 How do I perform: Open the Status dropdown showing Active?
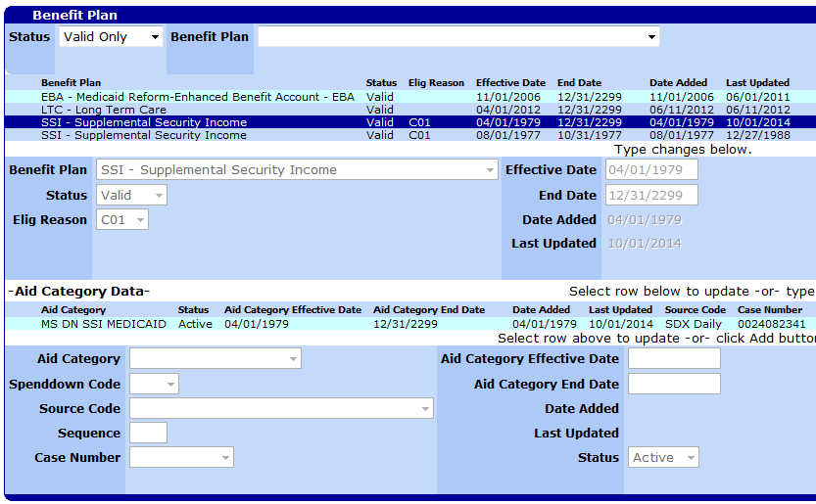[663, 457]
